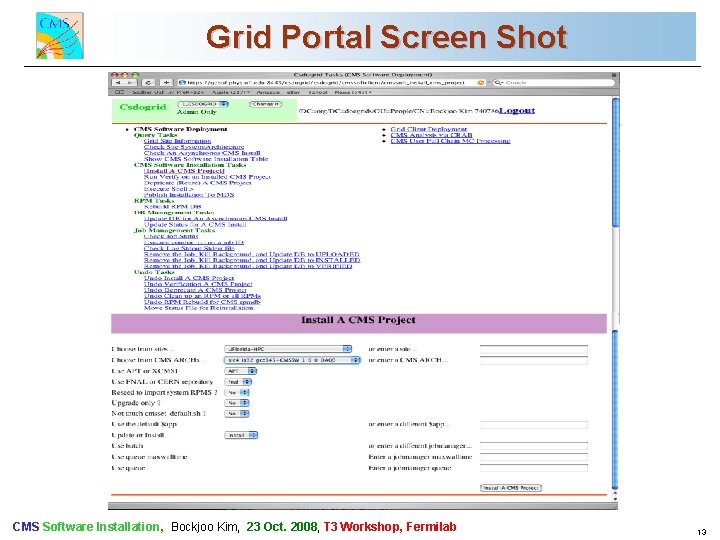Screen dimensions: 720x540
Task: Open Check An Asynchronous CMS Install link
Action: 202,153
